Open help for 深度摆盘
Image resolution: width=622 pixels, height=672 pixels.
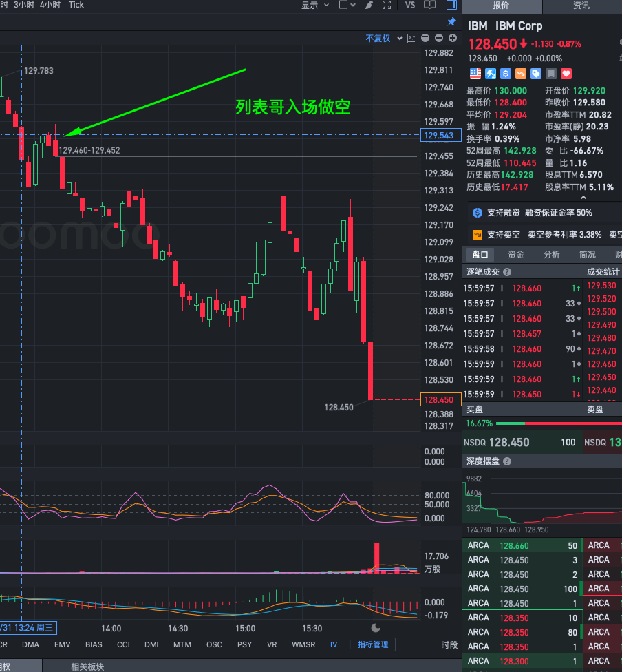point(507,461)
